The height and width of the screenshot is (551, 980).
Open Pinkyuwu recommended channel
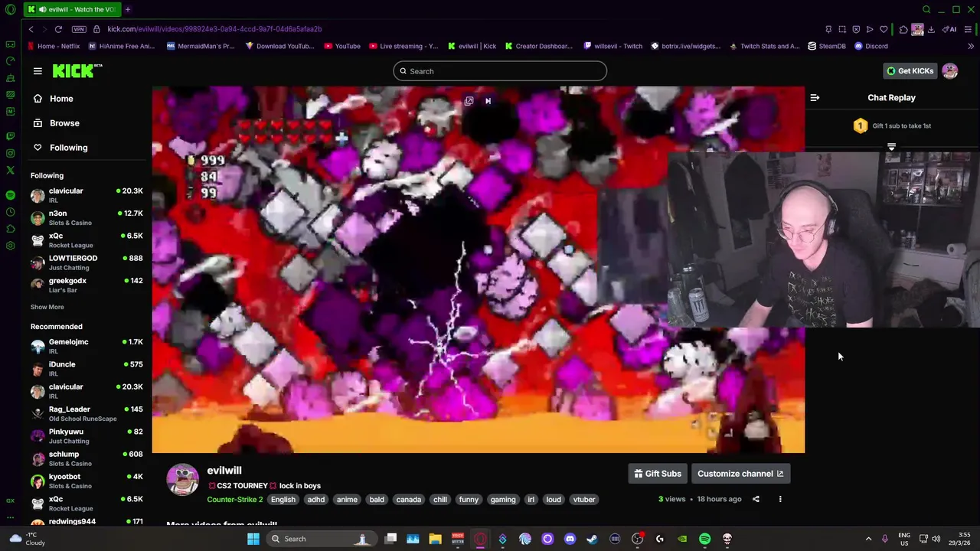click(x=87, y=436)
